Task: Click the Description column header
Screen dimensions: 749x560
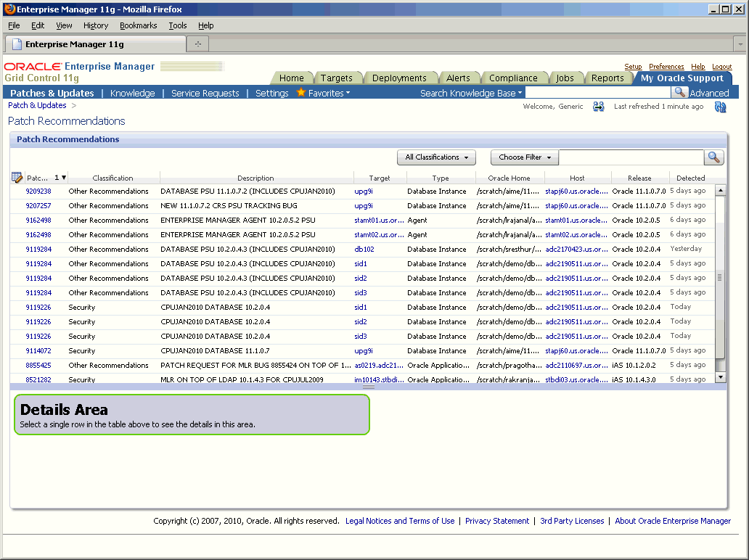Action: coord(255,178)
